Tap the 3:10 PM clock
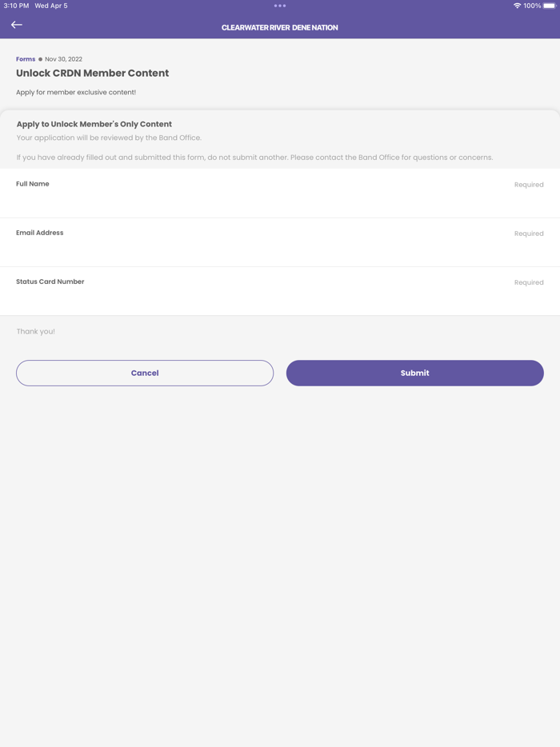This screenshot has width=560, height=747. (x=16, y=6)
